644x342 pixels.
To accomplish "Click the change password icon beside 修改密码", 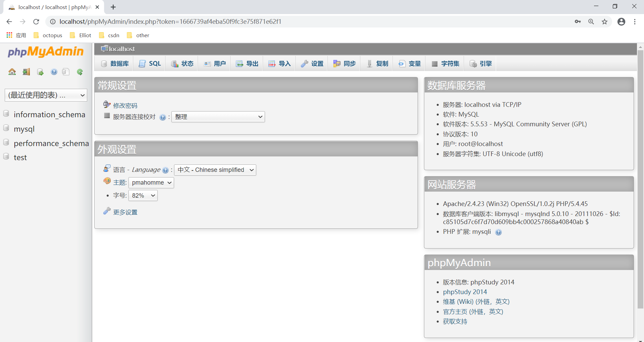I will coord(107,105).
